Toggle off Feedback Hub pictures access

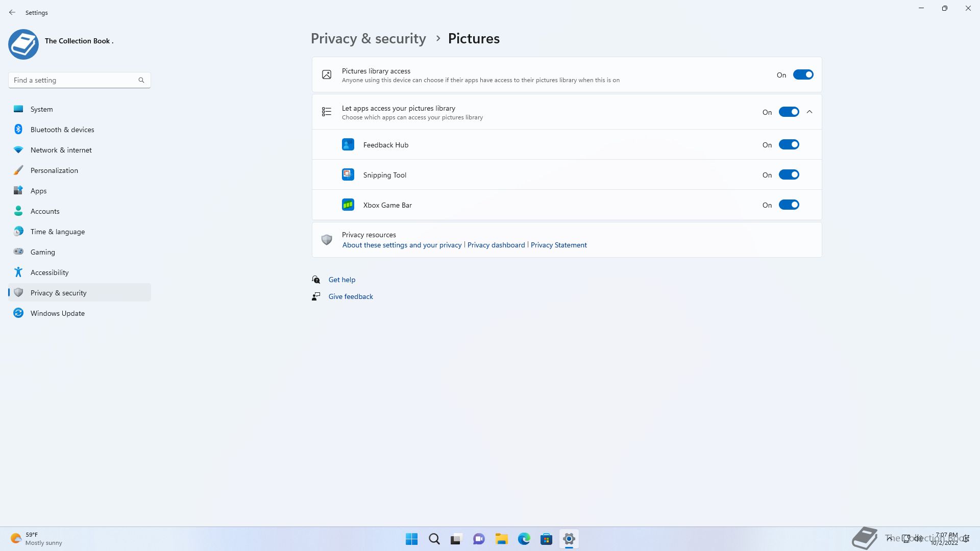(788, 145)
